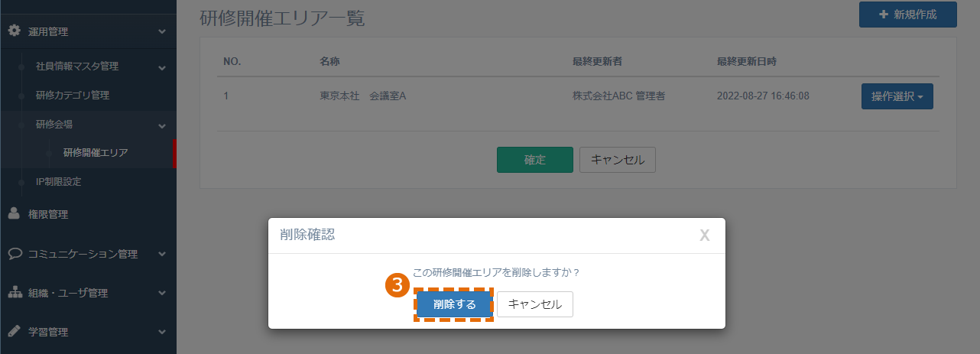Expand the 社員情報マスタ管理 chevron
Viewport: 980px width, 354px height.
tap(162, 67)
